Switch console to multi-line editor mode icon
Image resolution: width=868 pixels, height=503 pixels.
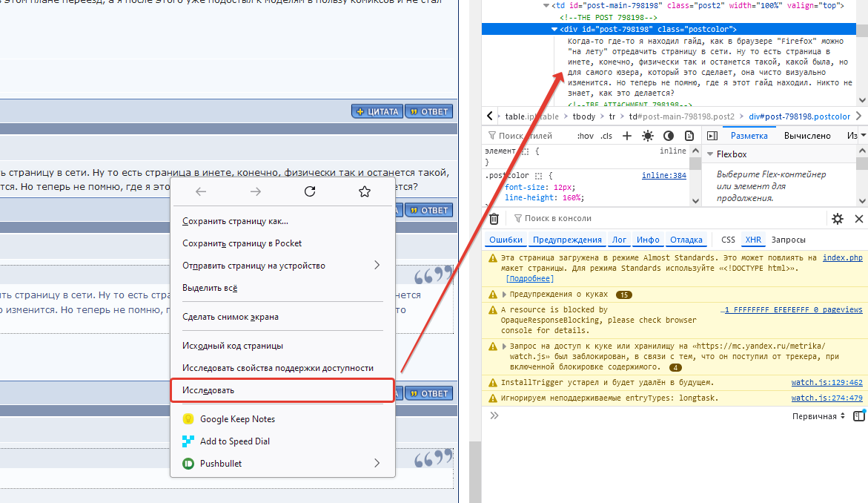click(858, 416)
